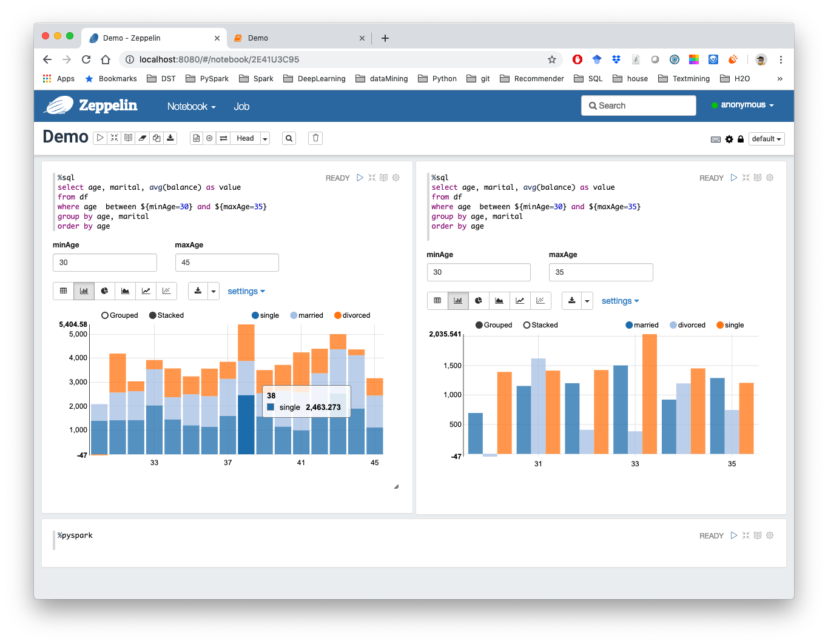Toggle show/hide output for all paragraphs
This screenshot has width=828, height=644.
click(x=128, y=138)
